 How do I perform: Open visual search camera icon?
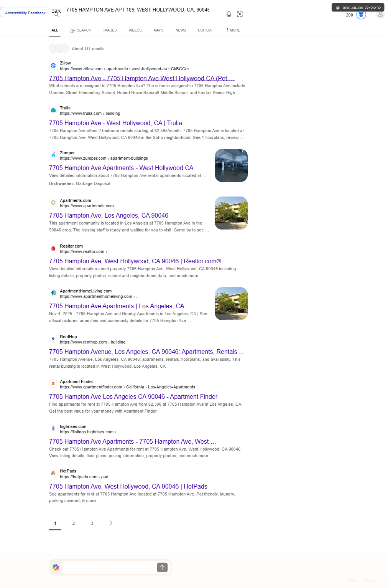coord(240,14)
